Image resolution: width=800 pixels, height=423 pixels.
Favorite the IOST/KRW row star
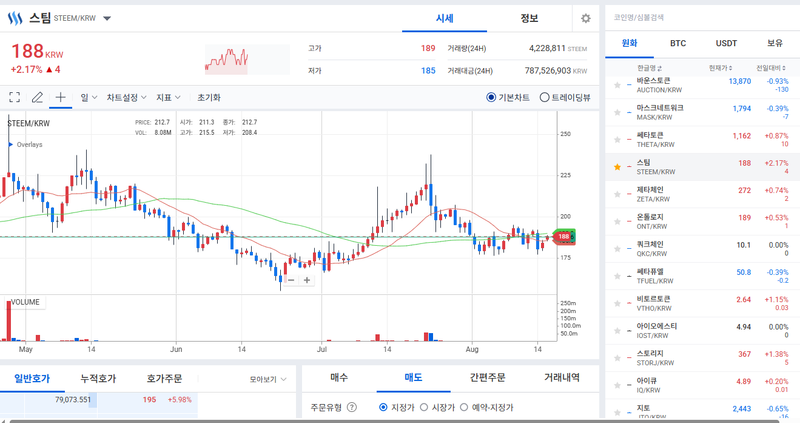tap(617, 331)
